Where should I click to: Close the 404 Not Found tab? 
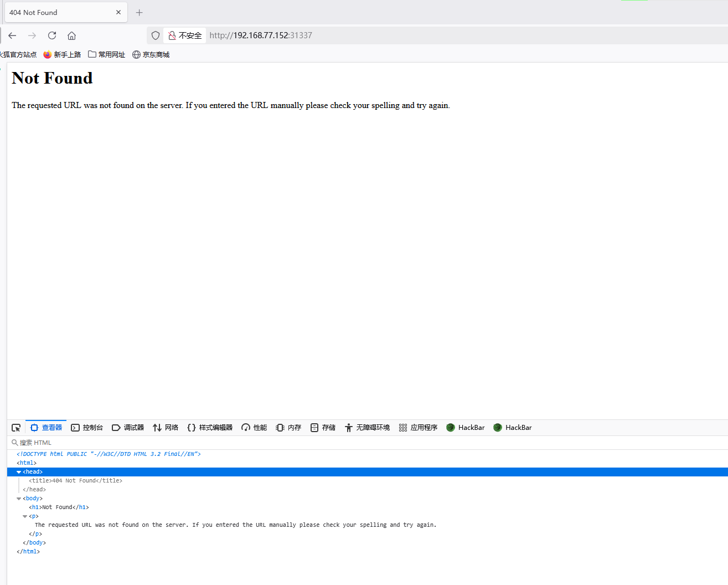tap(118, 12)
